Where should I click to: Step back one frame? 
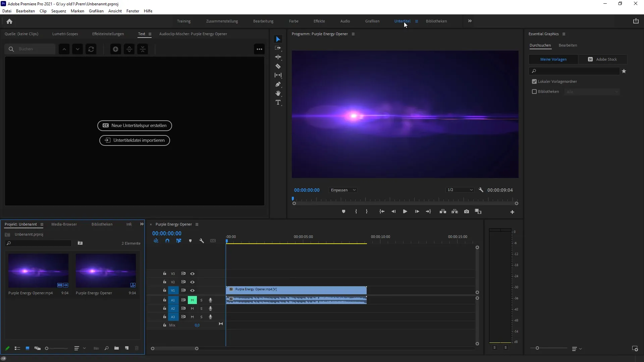393,212
